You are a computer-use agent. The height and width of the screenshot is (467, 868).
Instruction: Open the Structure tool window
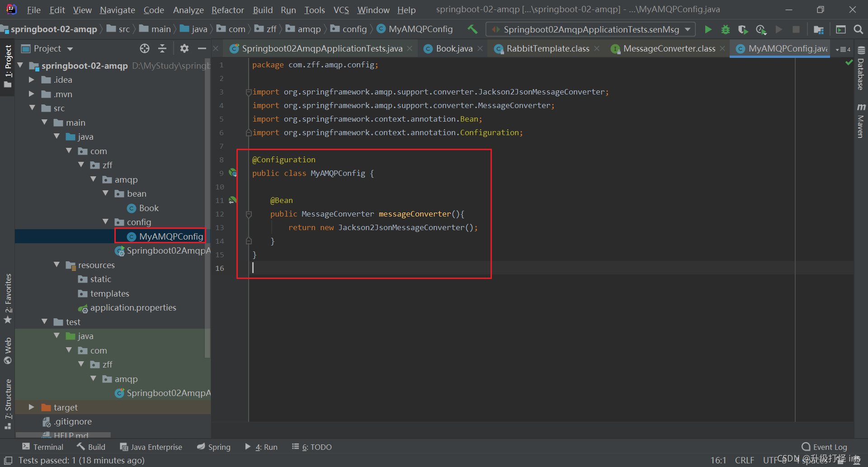pyautogui.click(x=8, y=404)
